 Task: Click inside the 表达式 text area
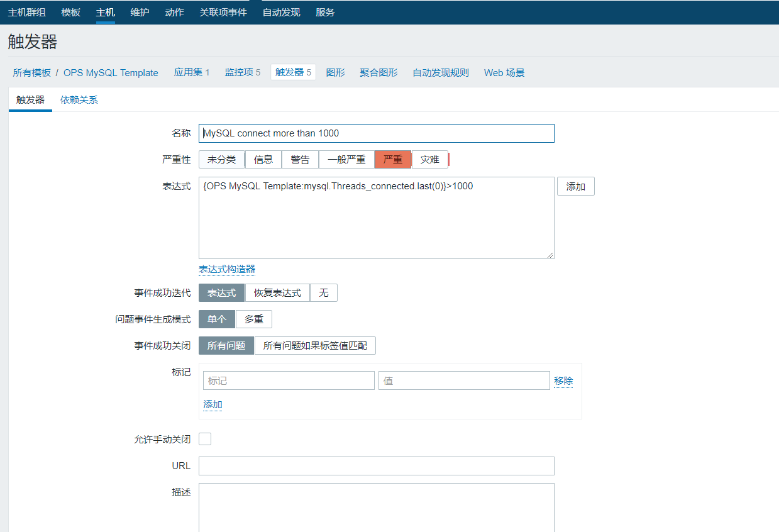pos(377,218)
